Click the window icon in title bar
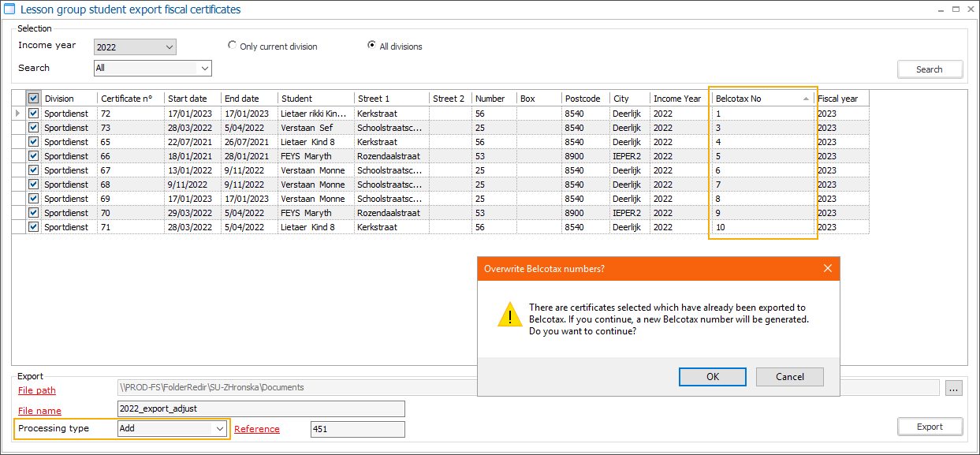Screen dimensions: 980x455 [x=9, y=9]
